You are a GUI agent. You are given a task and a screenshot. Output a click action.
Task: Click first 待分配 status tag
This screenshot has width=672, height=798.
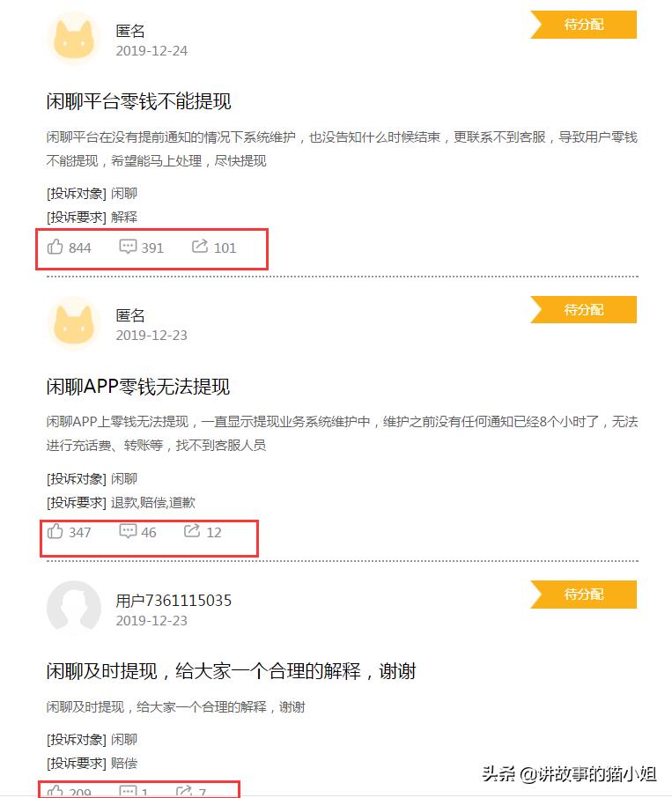pyautogui.click(x=584, y=25)
